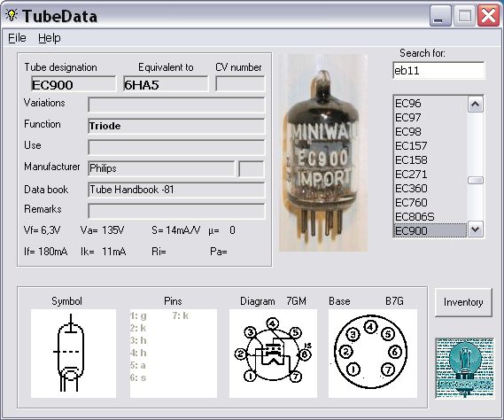Open the File menu
Screen dimensions: 504x420
17,38
